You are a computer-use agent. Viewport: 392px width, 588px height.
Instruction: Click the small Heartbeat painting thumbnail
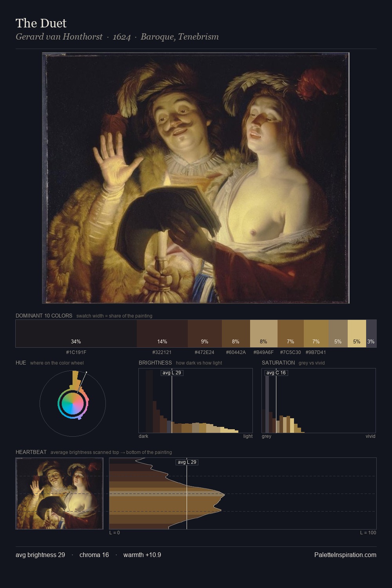coord(59,494)
